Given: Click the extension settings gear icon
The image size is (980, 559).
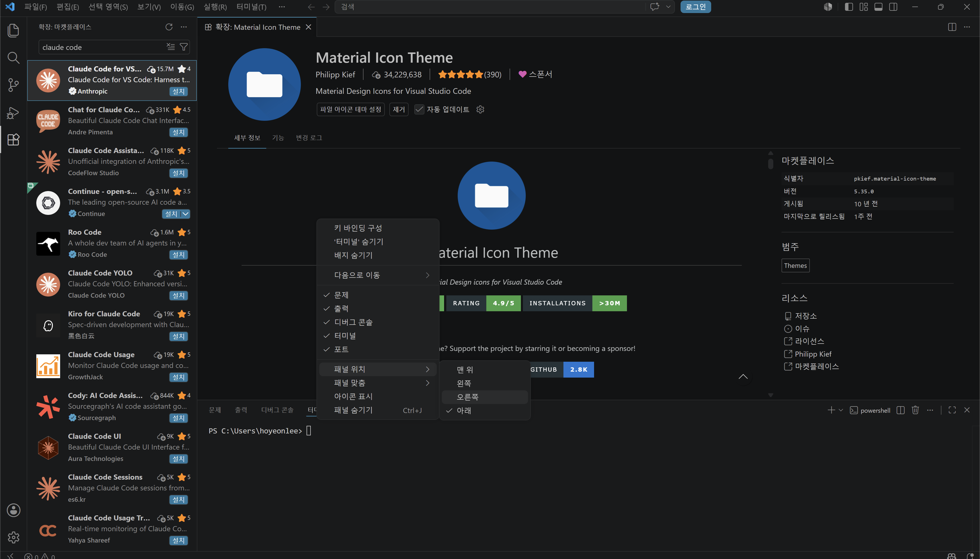Looking at the screenshot, I should [x=480, y=109].
